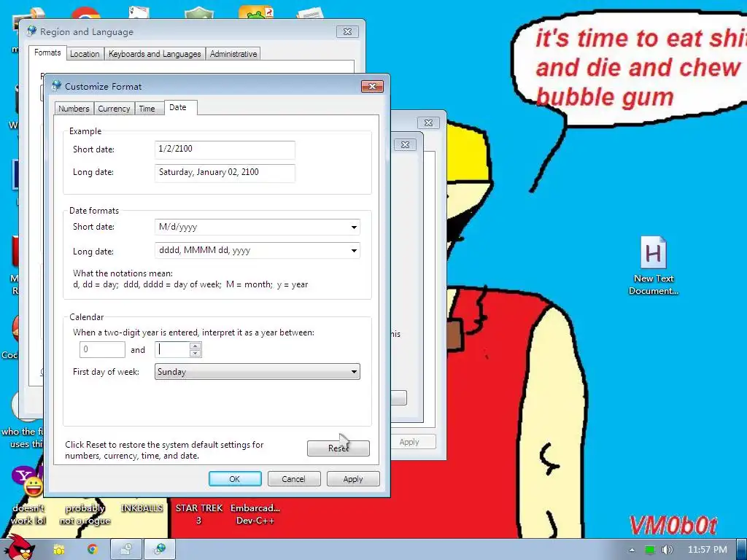Switch to the Currency tab
Viewport: 747px width, 560px height.
coord(114,109)
